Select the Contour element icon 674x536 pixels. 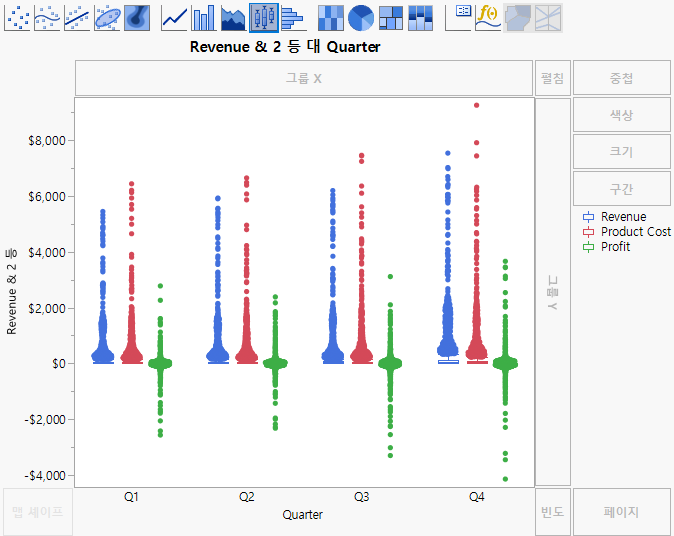pos(137,18)
